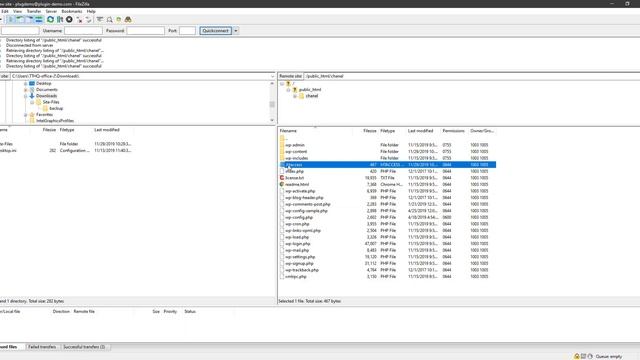Select the selected .htaccess file row

[387, 164]
